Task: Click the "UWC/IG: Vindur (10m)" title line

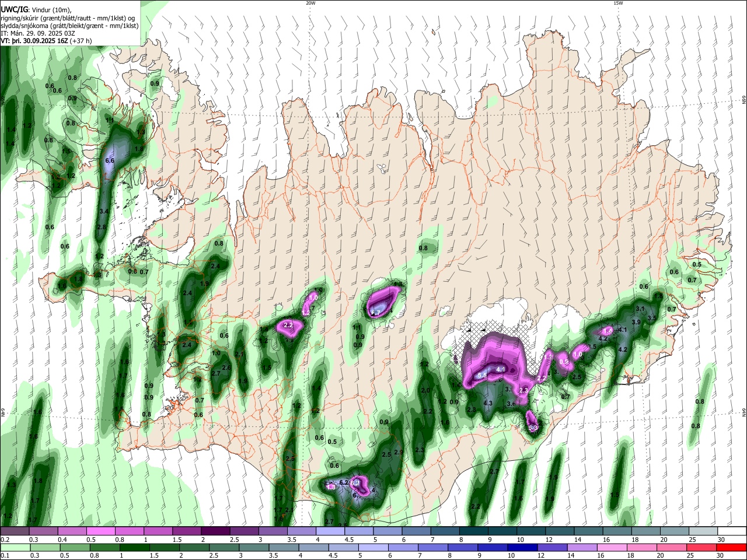Action: [x=35, y=9]
